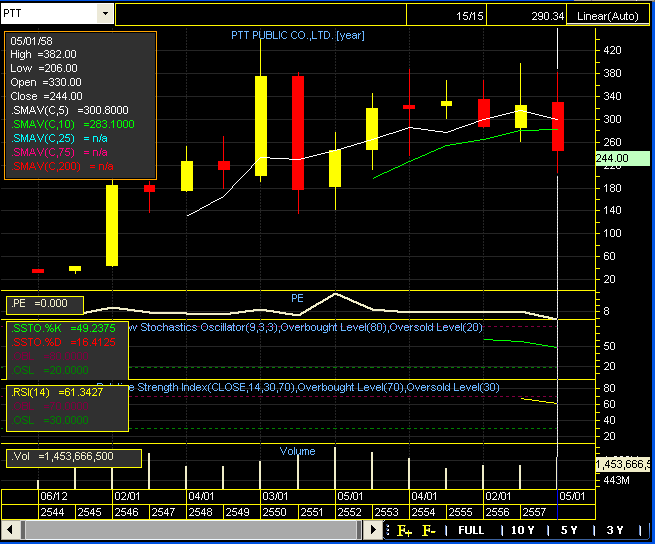Click .SMAV(C,10) =283.1000 legend entry

pyautogui.click(x=73, y=124)
